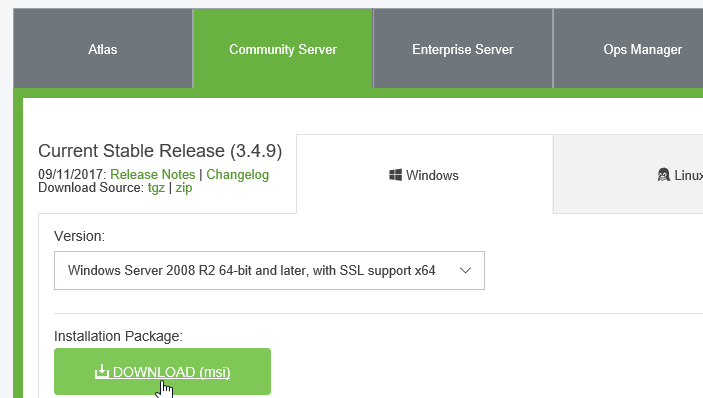The width and height of the screenshot is (703, 398).
Task: Click the 09/11/2017 release date text
Action: tap(72, 174)
